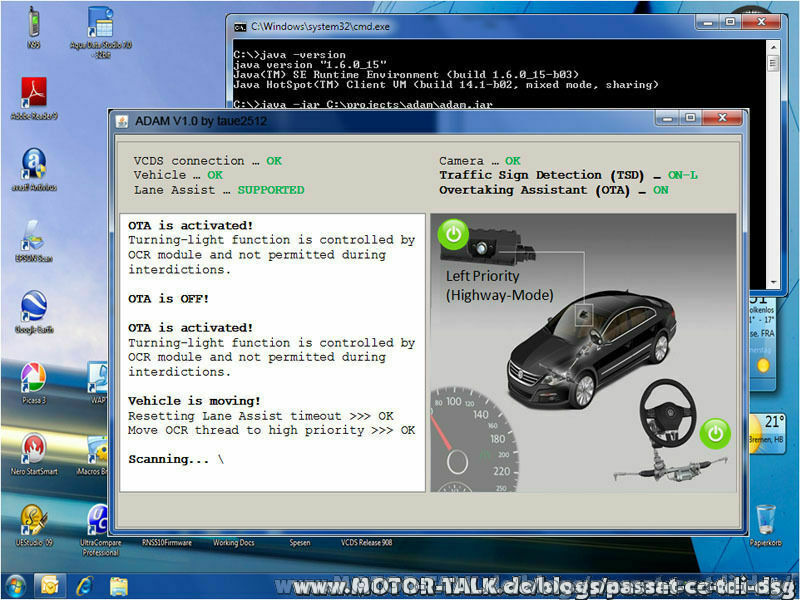Click the Java icon in ADAM title bar

pos(121,121)
